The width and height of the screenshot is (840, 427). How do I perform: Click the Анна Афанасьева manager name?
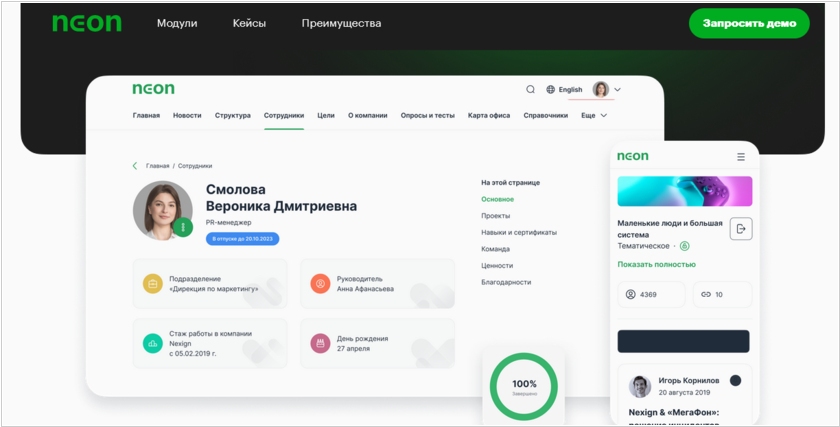[x=365, y=289]
